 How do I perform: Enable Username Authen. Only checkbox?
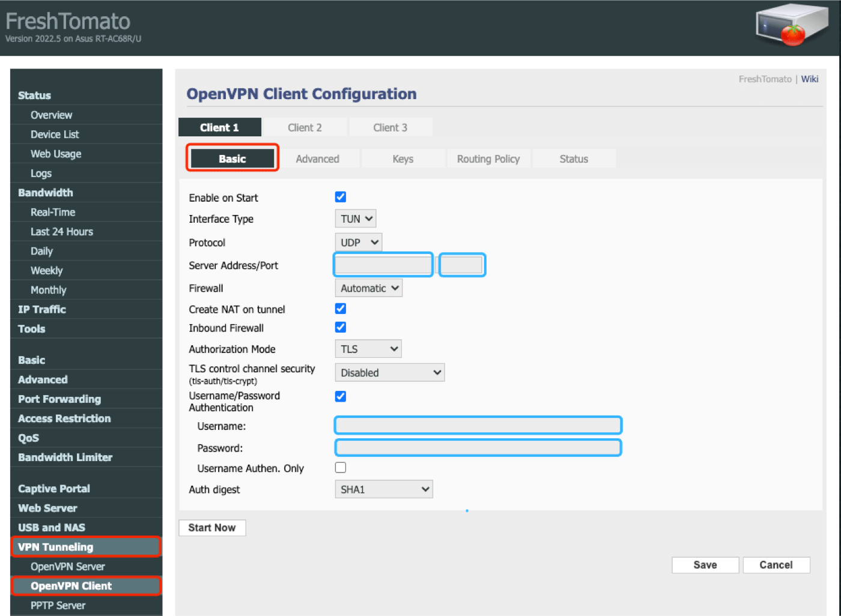click(x=341, y=468)
